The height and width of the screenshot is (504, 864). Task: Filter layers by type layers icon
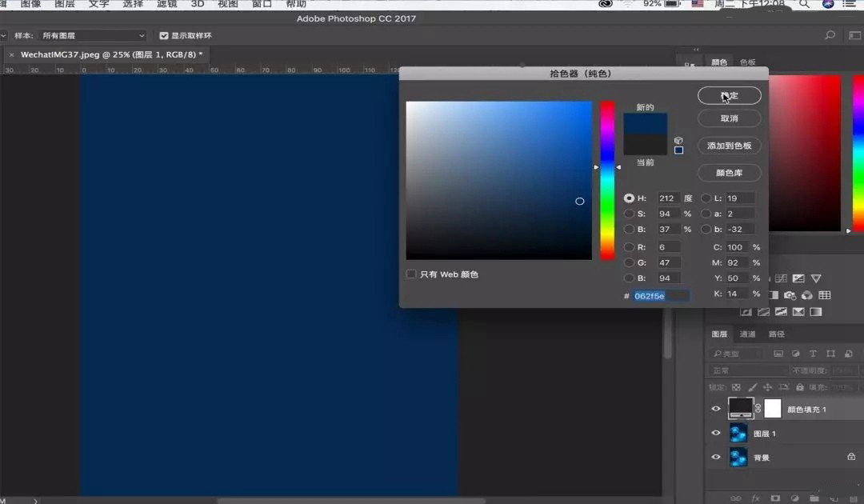[814, 354]
